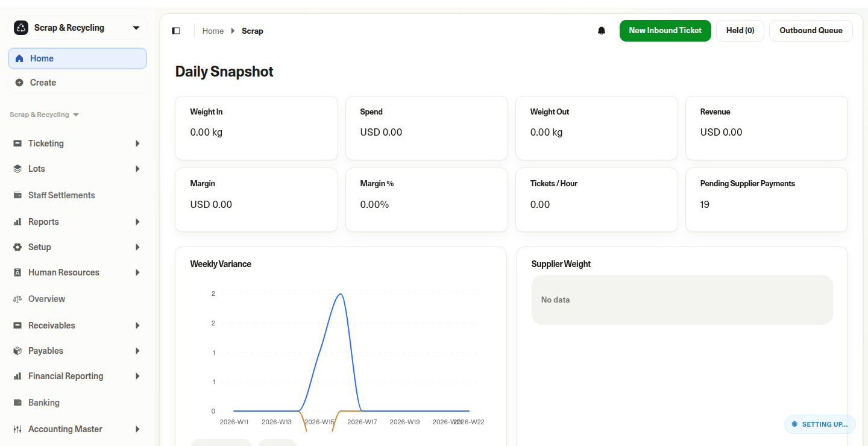Click the Human Resources badge icon
The width and height of the screenshot is (868, 446).
pyautogui.click(x=17, y=272)
